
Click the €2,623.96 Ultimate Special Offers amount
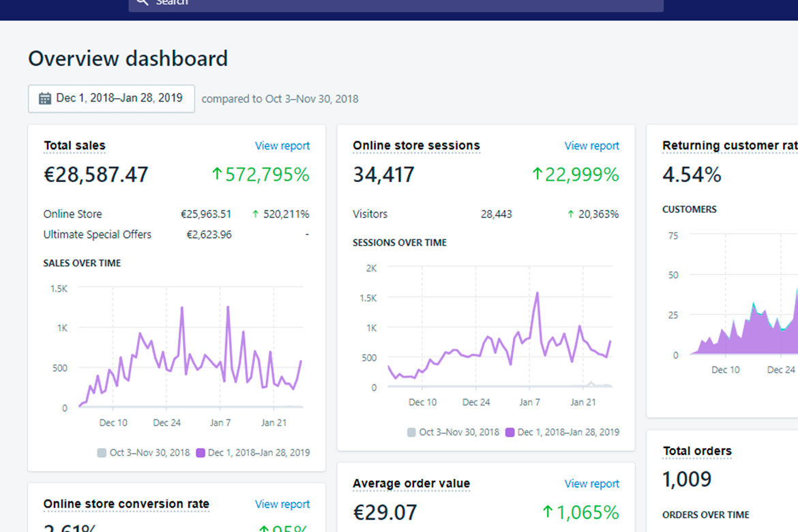pyautogui.click(x=209, y=235)
